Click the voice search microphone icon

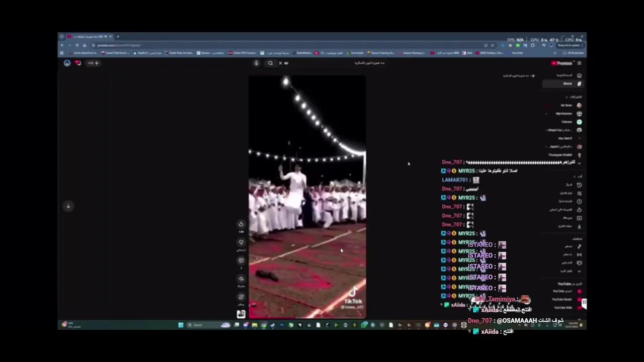pyautogui.click(x=256, y=63)
